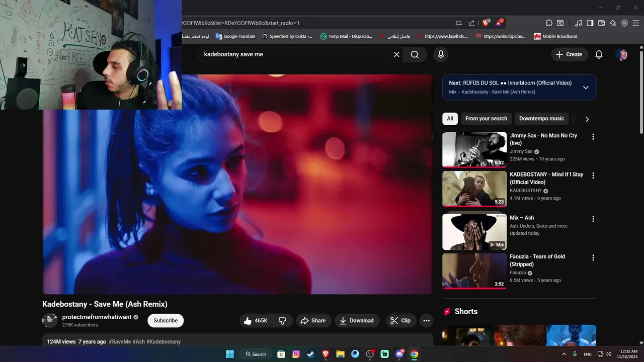Open Faouzia Tears of Gold thumbnail
644x362 pixels.
474,271
